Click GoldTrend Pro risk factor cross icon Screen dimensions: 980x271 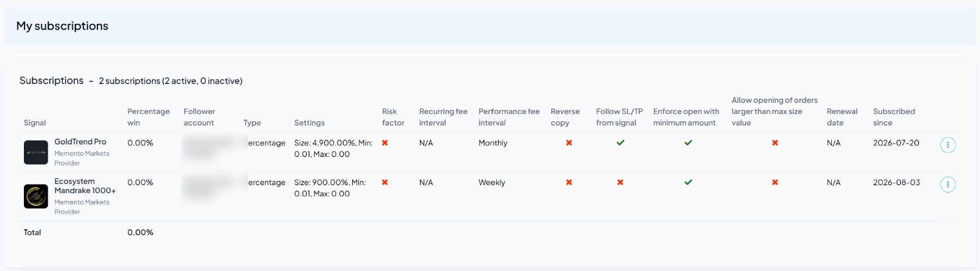click(x=385, y=143)
